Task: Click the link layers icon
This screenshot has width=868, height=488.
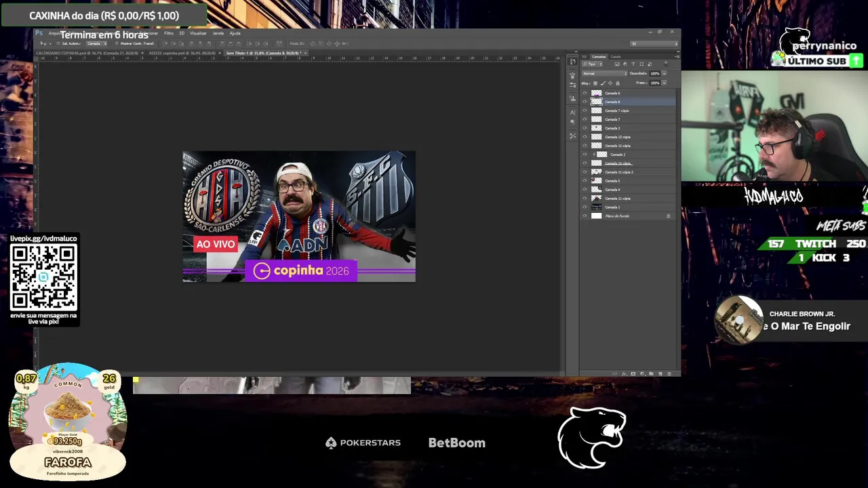Action: tap(614, 373)
